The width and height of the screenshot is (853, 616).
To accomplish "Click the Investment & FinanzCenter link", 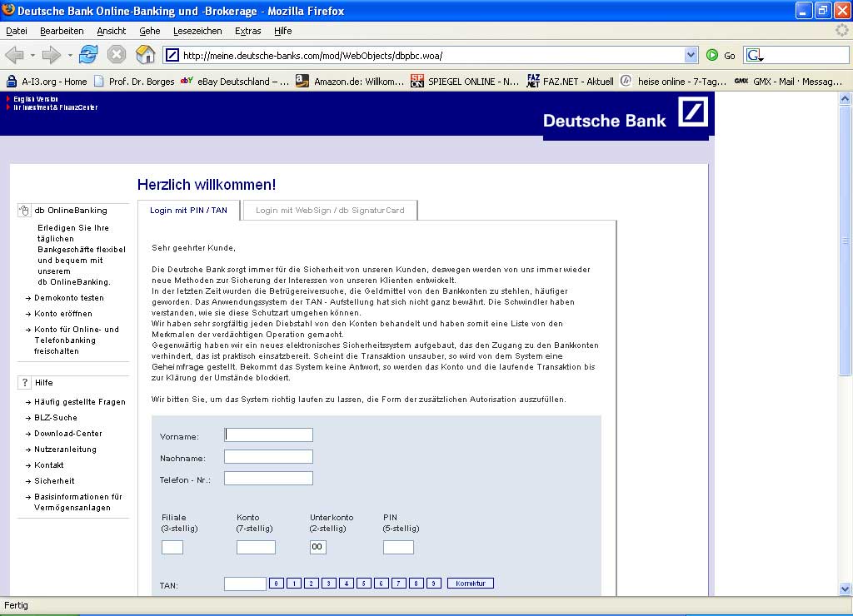I will (56, 107).
